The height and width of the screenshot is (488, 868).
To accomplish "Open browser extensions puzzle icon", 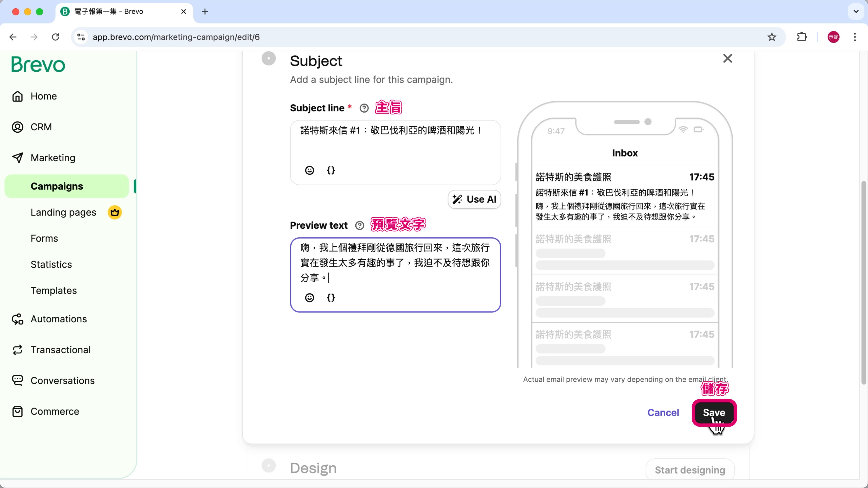I will point(802,37).
